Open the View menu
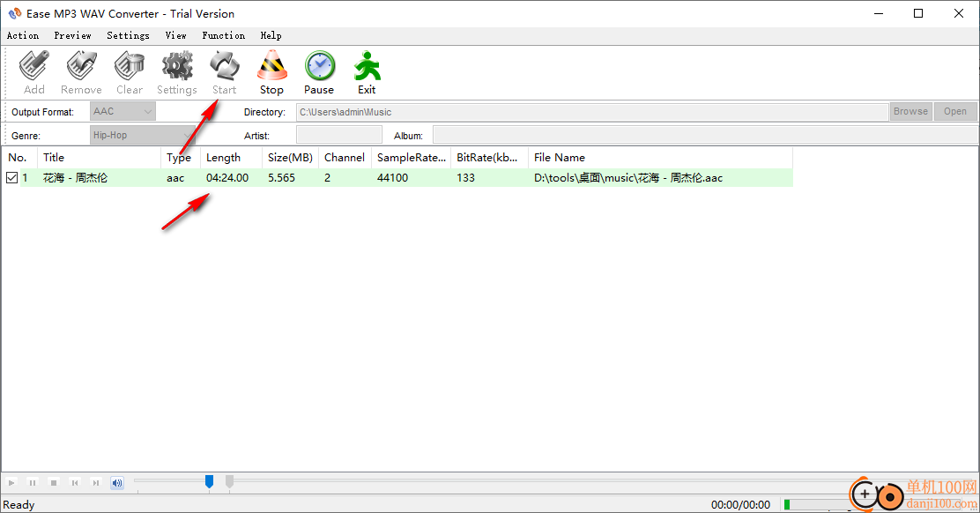The height and width of the screenshot is (513, 980). (x=176, y=35)
